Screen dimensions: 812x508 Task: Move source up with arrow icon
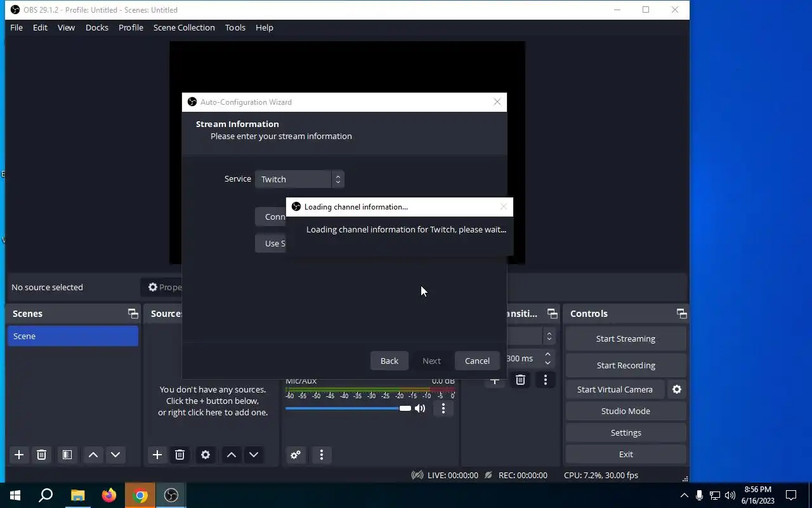(x=232, y=455)
